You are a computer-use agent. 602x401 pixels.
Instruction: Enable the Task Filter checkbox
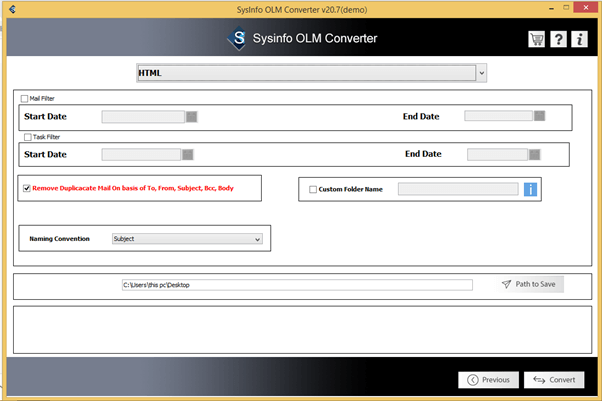coord(28,137)
